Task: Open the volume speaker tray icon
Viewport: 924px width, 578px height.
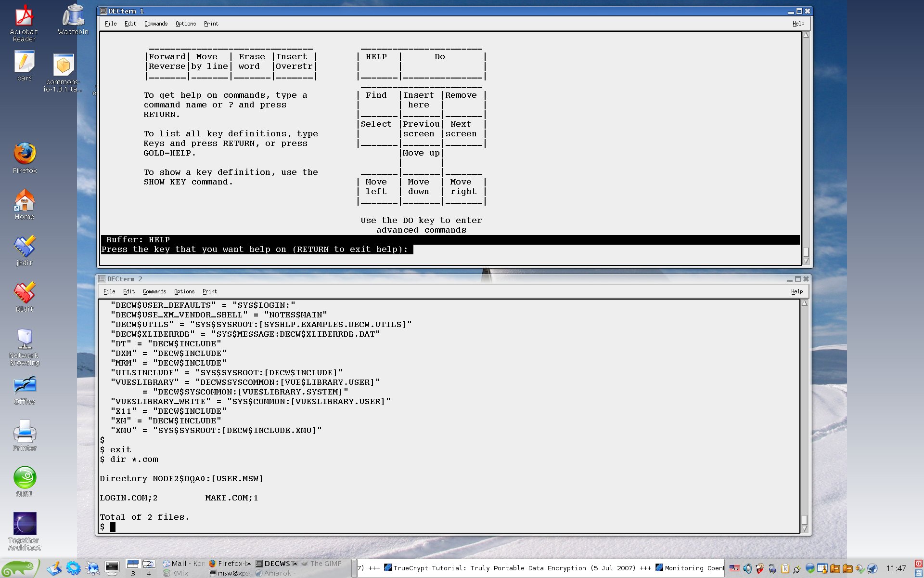Action: click(747, 568)
